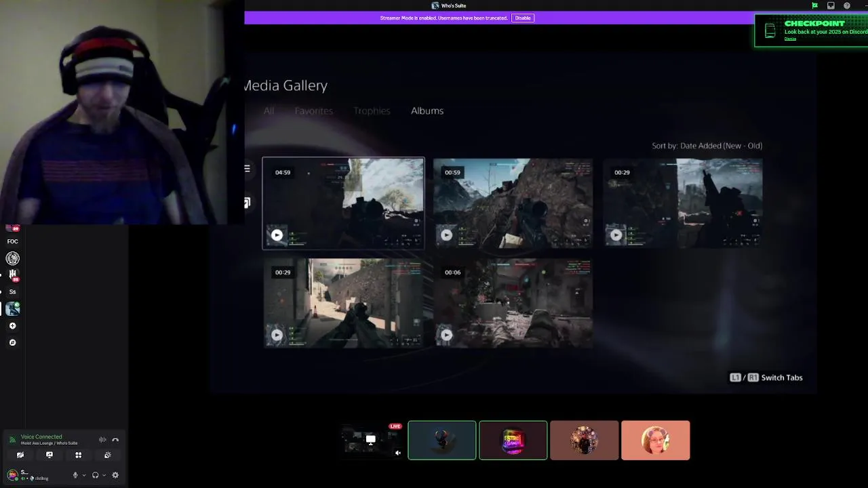Open the active voice server with knight avatar
This screenshot has height=488, width=868.
12,309
